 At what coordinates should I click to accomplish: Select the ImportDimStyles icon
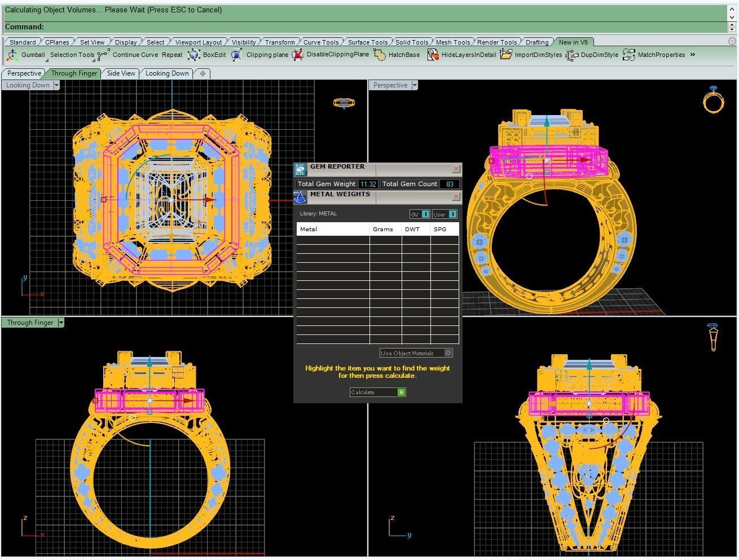click(506, 55)
